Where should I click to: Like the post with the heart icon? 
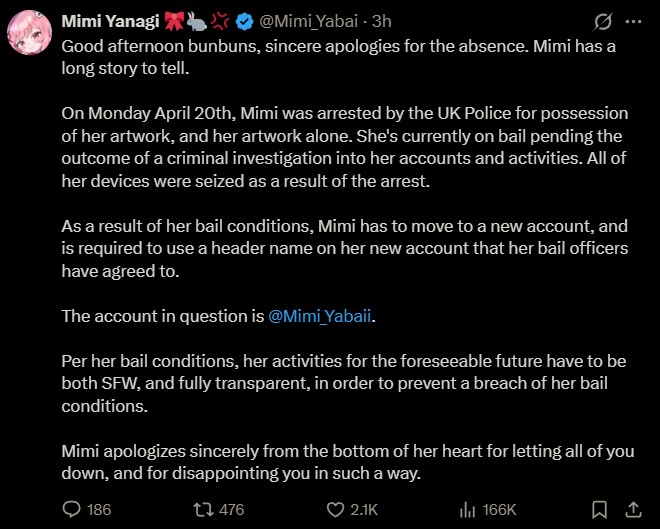pos(335,510)
